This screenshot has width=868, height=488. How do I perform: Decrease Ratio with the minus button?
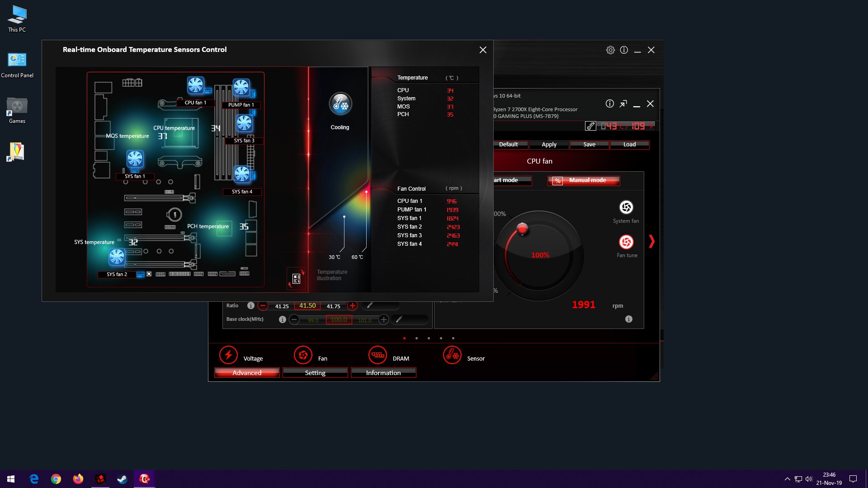point(263,306)
